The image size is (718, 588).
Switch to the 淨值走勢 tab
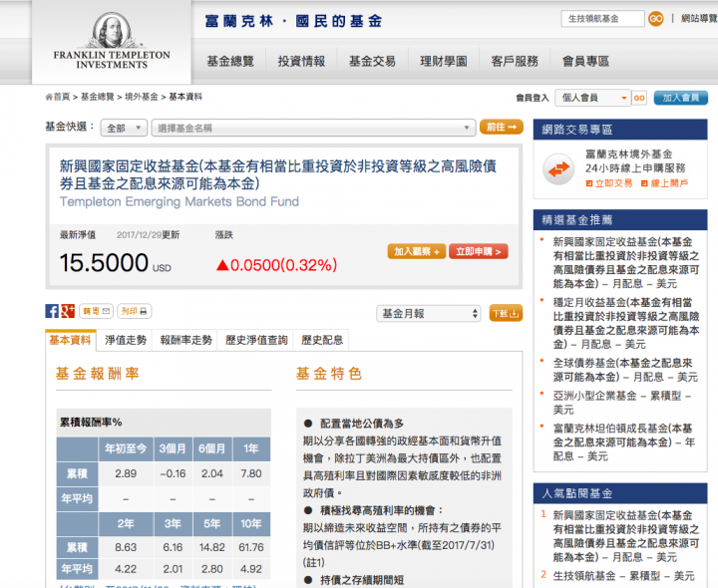126,340
